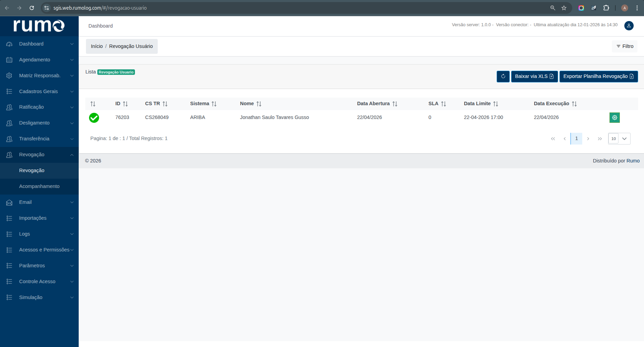Open the green settings gear for row 76203
Image resolution: width=644 pixels, height=347 pixels.
pyautogui.click(x=615, y=118)
